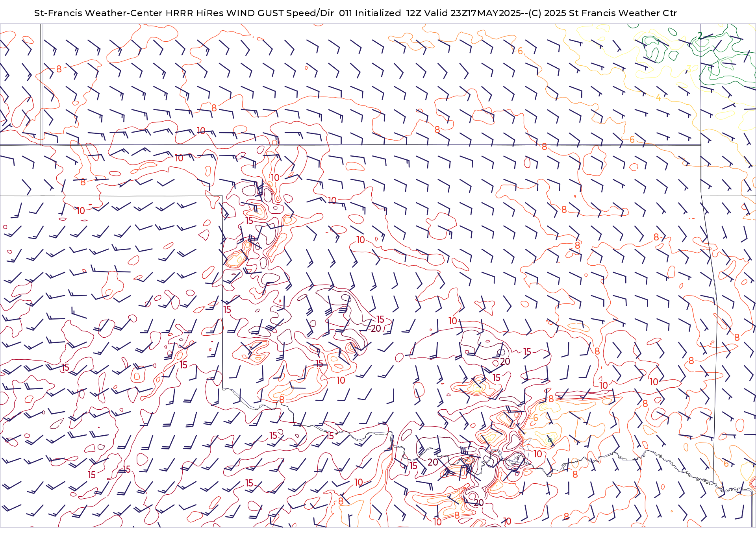This screenshot has height=551, width=756.
Task: Click the '(C) 2025 St Francis Weather Ctr' copyright text
Action: coord(602,13)
